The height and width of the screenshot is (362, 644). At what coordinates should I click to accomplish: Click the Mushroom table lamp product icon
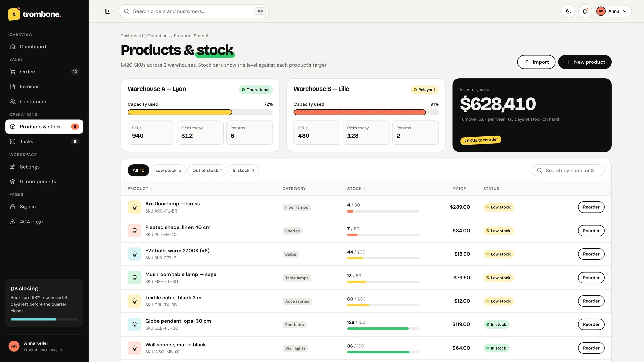point(135,278)
